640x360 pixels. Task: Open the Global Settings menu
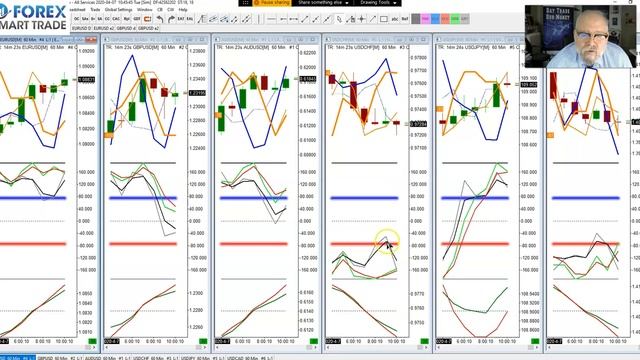tap(119, 9)
